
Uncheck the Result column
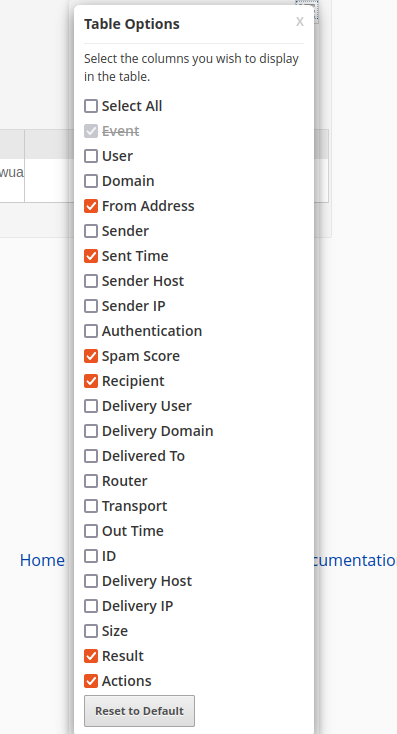[x=91, y=656]
